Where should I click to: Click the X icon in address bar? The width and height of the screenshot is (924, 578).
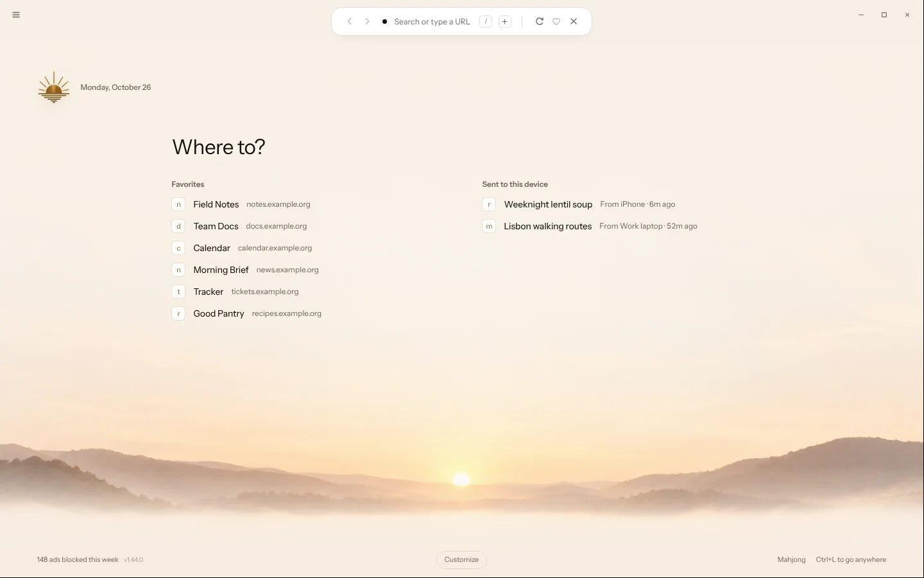pos(574,21)
